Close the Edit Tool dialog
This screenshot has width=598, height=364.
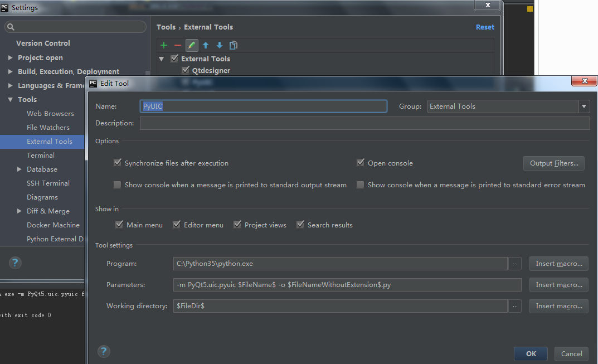click(x=584, y=81)
